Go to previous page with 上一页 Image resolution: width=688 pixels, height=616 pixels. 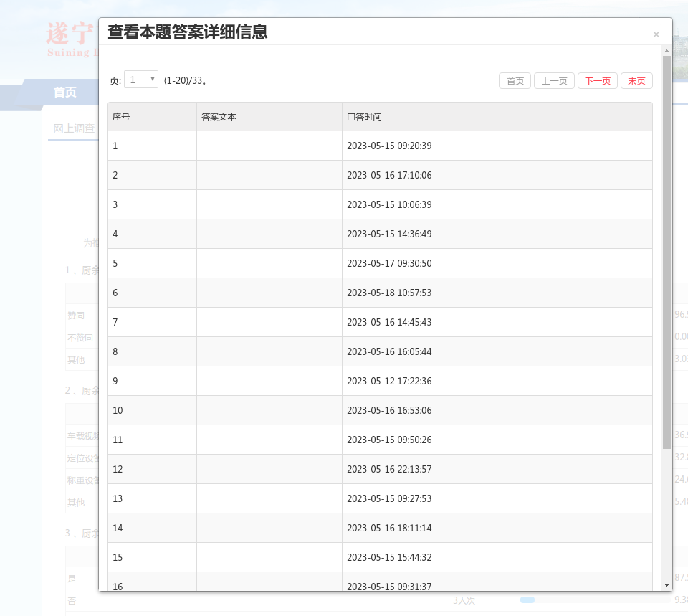click(554, 81)
